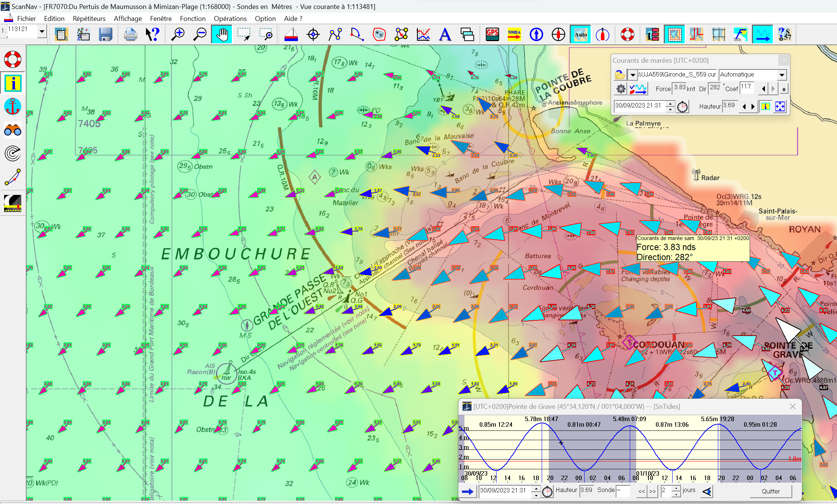This screenshot has width=837, height=504.
Task: Open the Répétiteurs menu
Action: click(x=89, y=18)
